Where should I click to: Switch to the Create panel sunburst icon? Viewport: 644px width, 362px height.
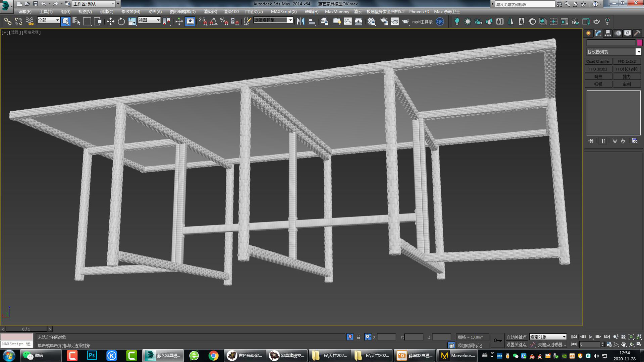coord(588,33)
